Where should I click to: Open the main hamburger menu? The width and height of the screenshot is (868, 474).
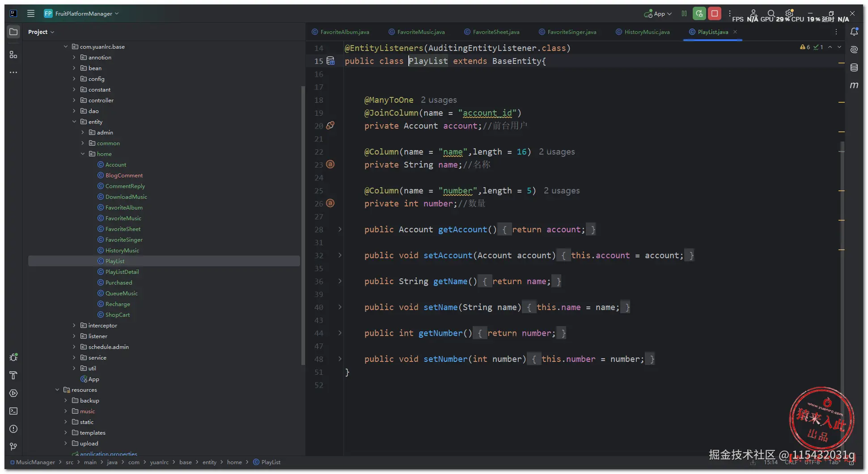click(x=31, y=13)
